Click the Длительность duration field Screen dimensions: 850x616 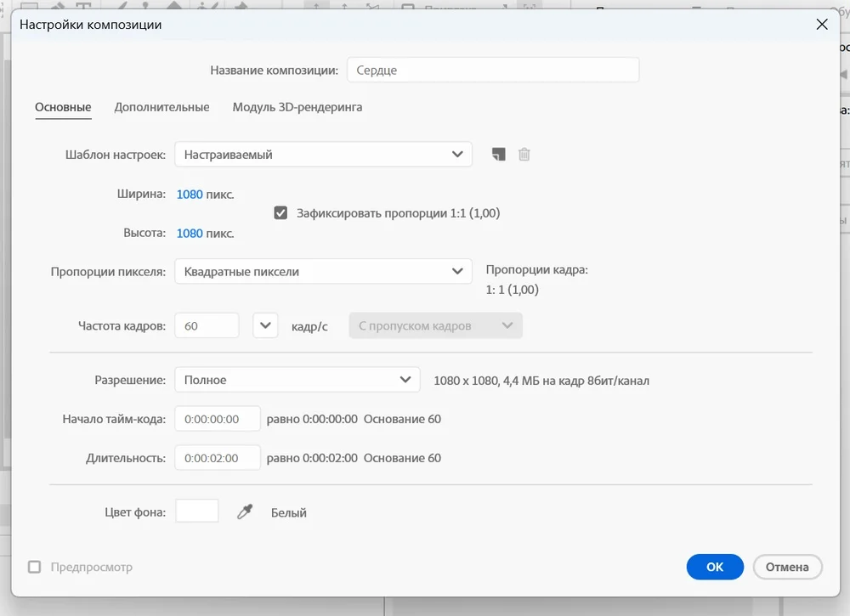click(217, 458)
